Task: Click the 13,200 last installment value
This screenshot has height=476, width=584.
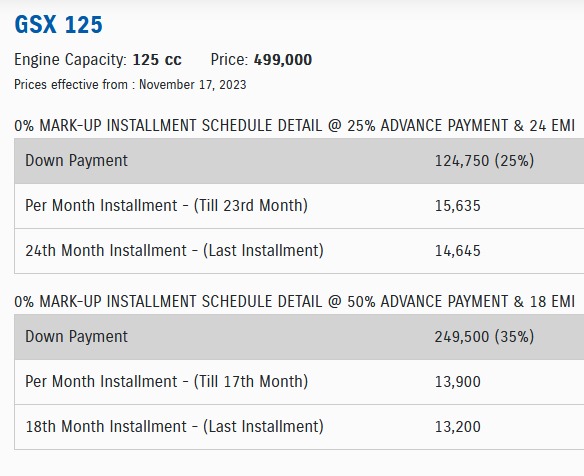Action: point(458,427)
